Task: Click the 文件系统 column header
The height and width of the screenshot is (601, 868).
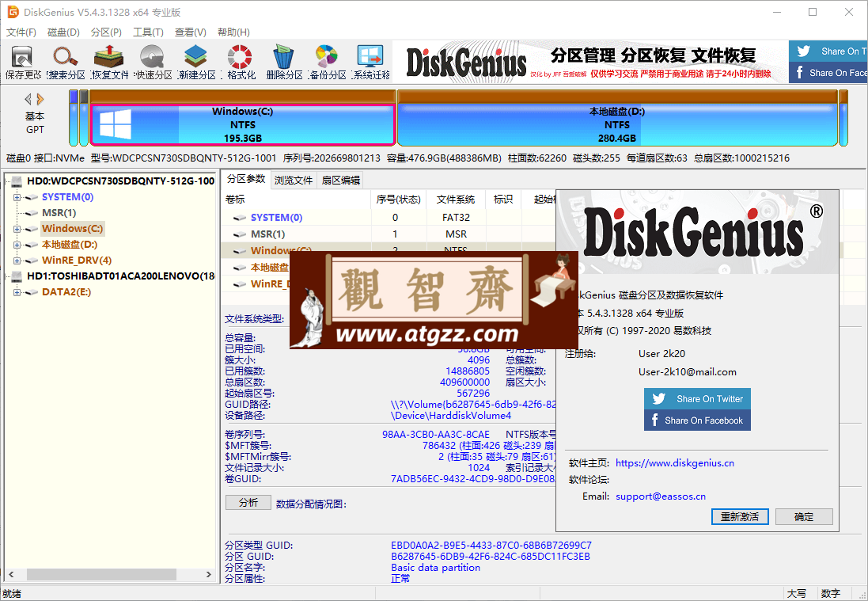Action: coord(456,200)
